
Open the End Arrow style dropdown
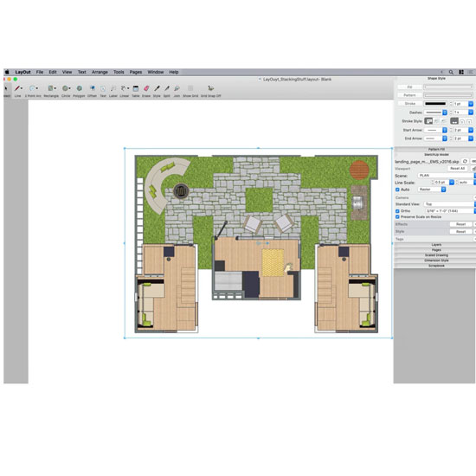click(436, 138)
